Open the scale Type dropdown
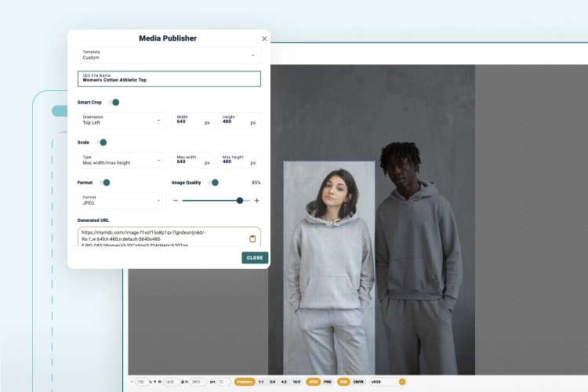The image size is (588, 392). click(122, 160)
